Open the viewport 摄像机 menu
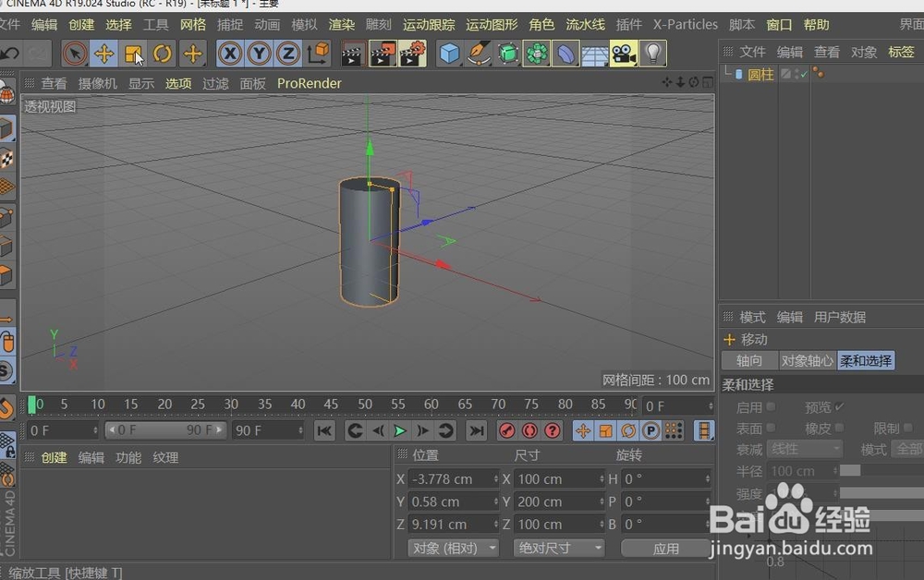The image size is (924, 580). coord(98,83)
